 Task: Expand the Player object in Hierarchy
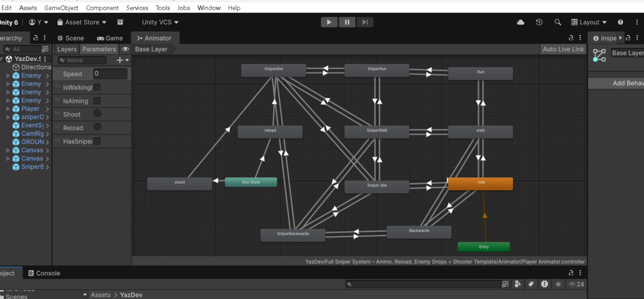tap(8, 108)
